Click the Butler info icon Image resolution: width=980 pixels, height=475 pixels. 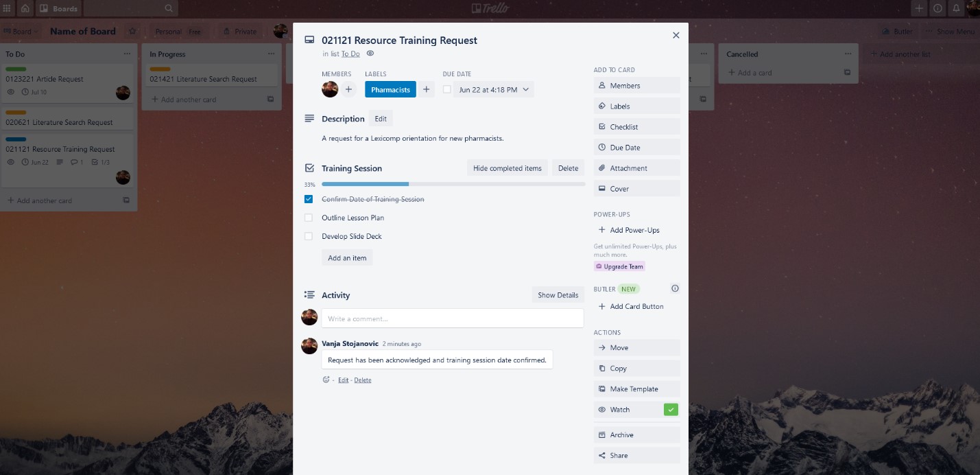(675, 289)
